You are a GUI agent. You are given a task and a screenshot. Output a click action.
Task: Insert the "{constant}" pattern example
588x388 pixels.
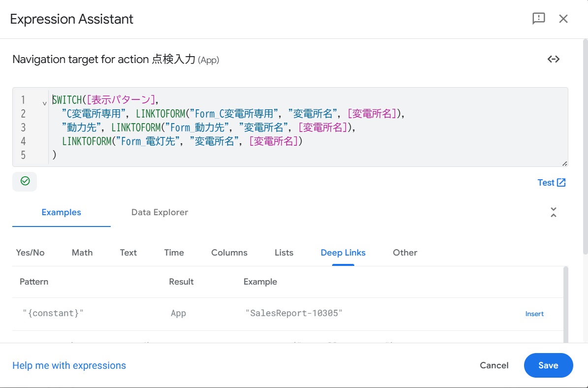click(x=534, y=314)
